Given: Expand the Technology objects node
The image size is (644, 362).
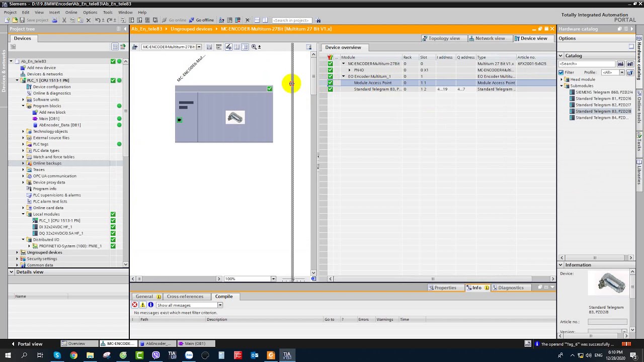Looking at the screenshot, I should [x=23, y=131].
